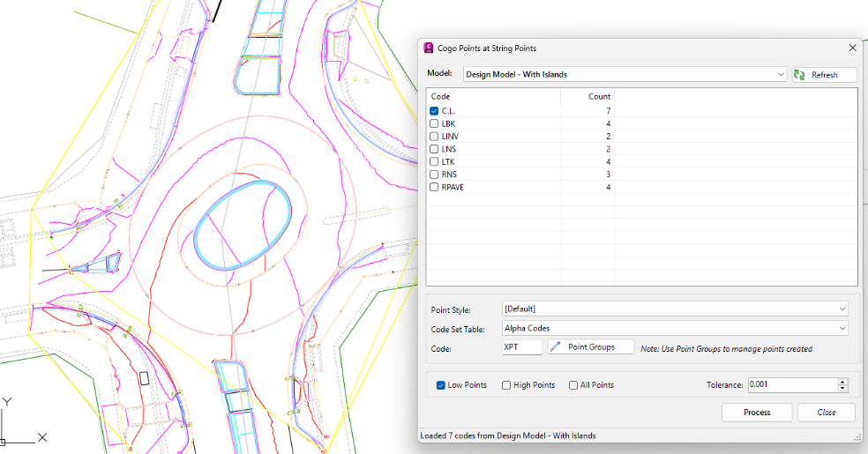This screenshot has width=868, height=454.
Task: Click the Close button
Action: coord(827,413)
